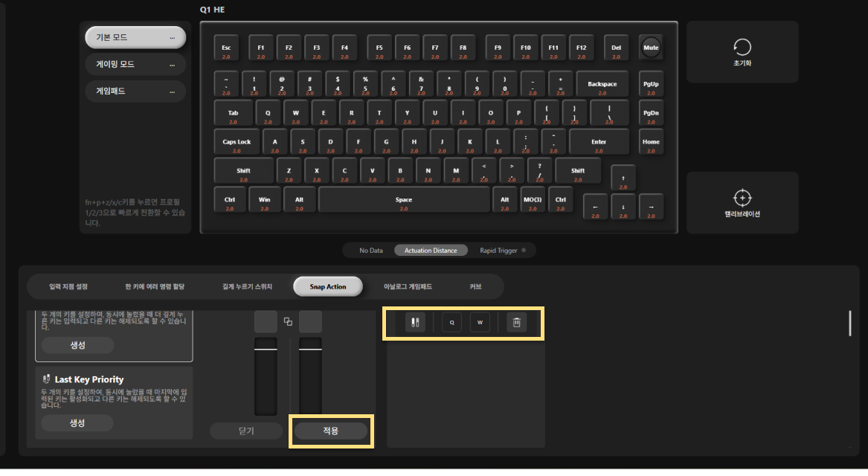Switch view to No Data
Image resolution: width=868 pixels, height=476 pixels.
(371, 250)
